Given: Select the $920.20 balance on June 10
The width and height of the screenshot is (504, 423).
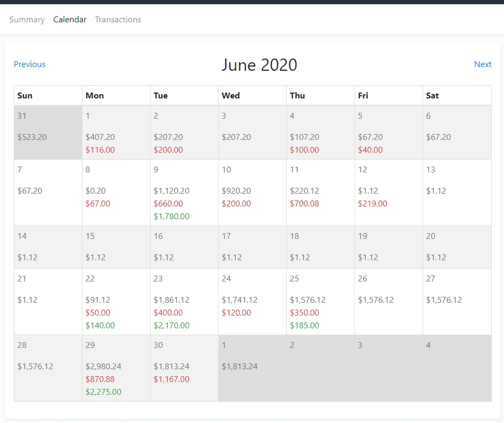Looking at the screenshot, I should 236,191.
